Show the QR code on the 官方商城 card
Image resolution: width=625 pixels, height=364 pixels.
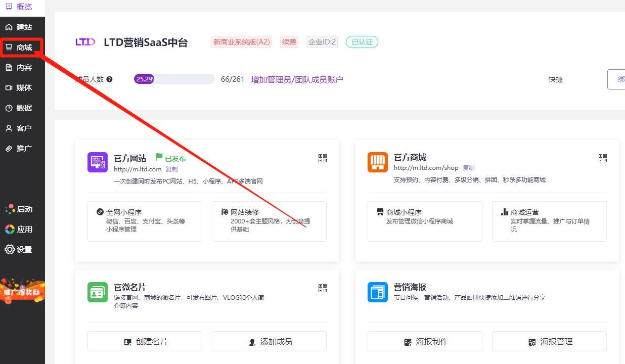(603, 158)
